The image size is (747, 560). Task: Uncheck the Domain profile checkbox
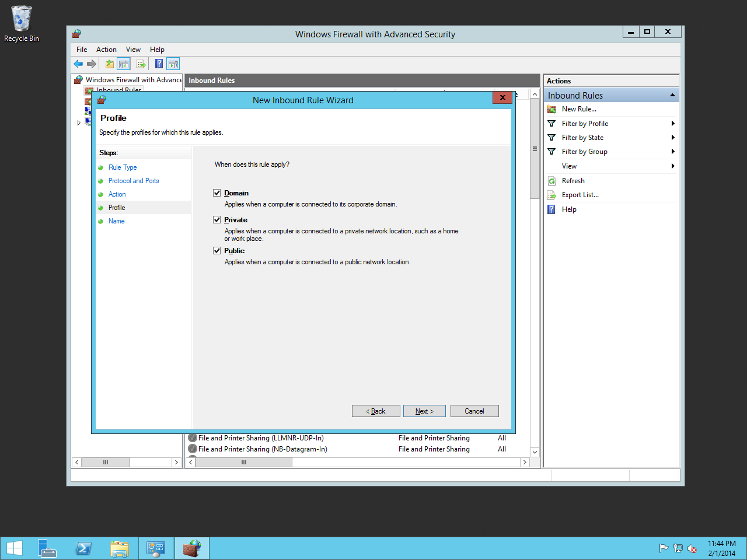[x=217, y=193]
